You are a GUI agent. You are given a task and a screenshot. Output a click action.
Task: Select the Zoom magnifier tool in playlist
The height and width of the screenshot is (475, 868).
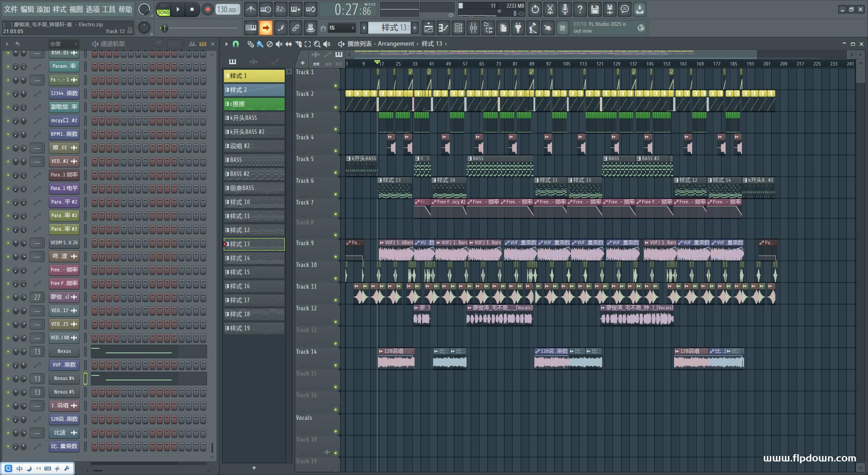(317, 44)
